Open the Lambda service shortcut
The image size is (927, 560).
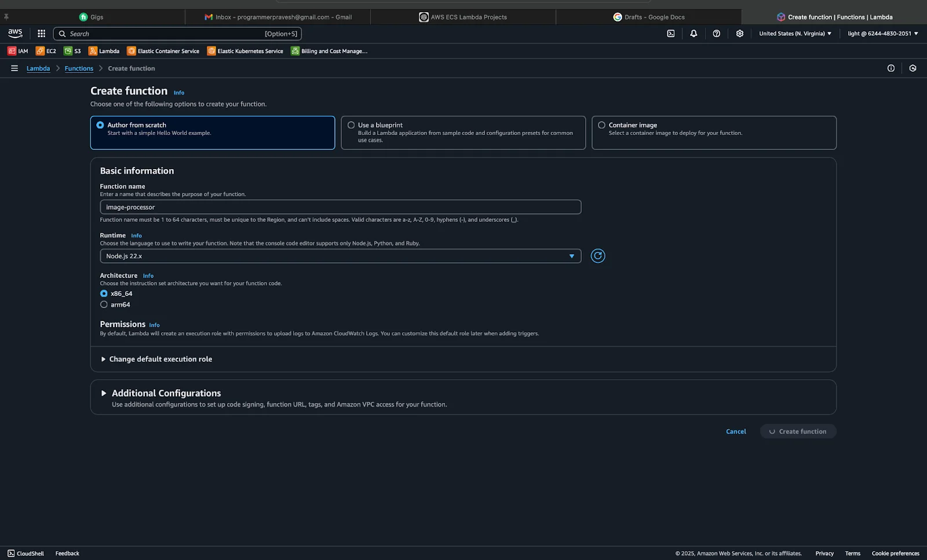[x=104, y=51]
